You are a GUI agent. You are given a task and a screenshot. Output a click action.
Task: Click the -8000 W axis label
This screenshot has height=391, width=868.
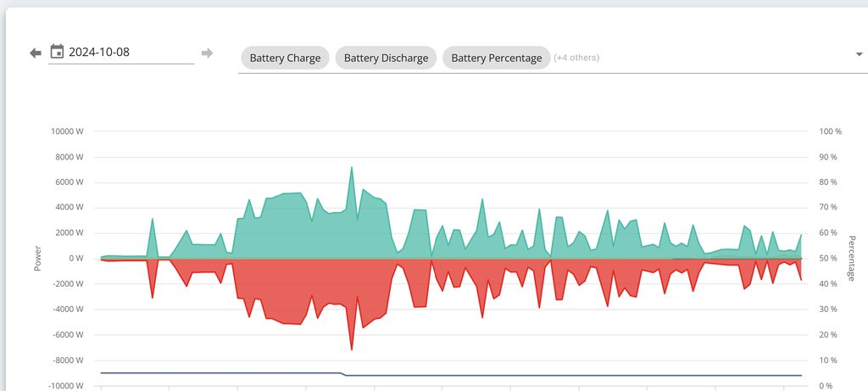(x=68, y=360)
